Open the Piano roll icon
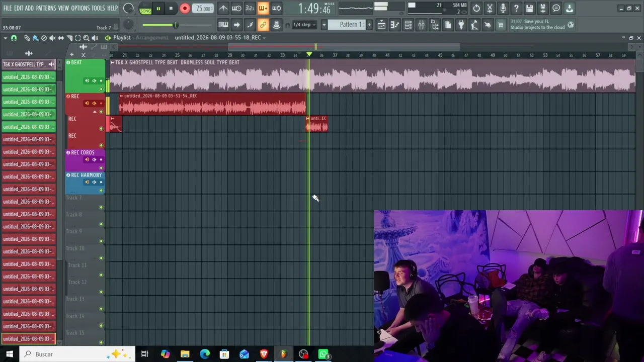Image resolution: width=644 pixels, height=362 pixels. 394,25
